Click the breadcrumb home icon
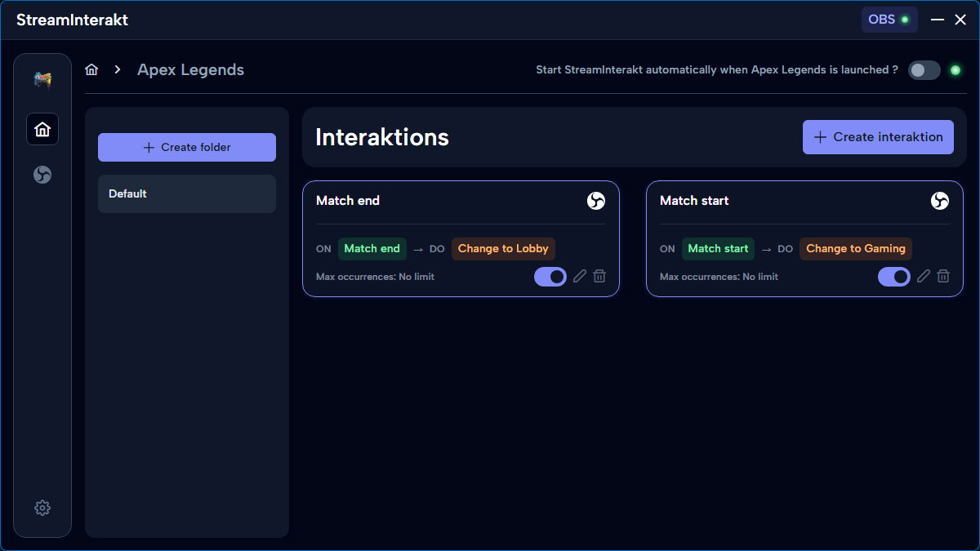 tap(91, 69)
